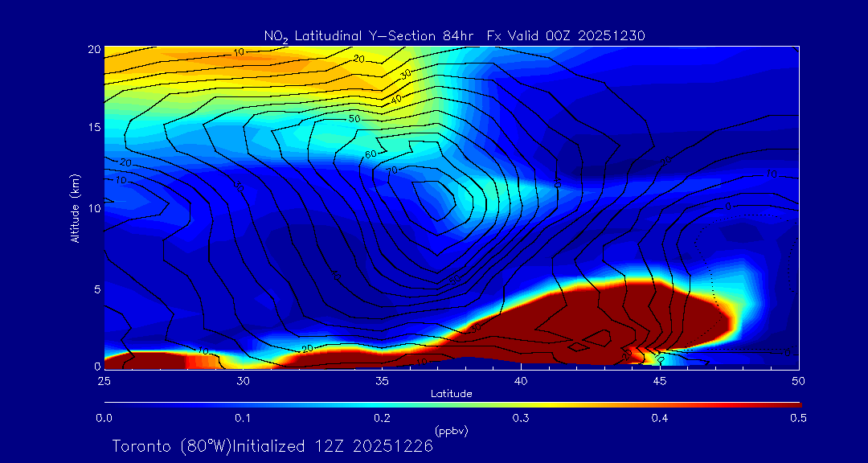This screenshot has height=463, width=868.
Task: Click the colorbar value "0.2"
Action: (382, 418)
